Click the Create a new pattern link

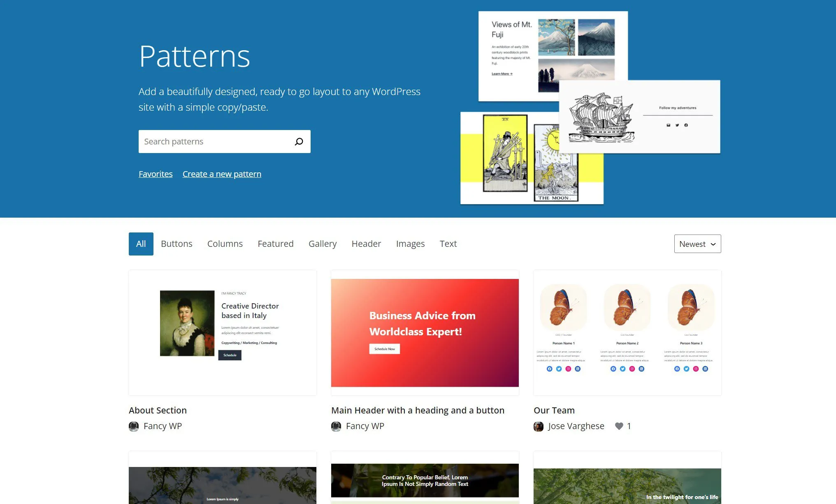(221, 174)
